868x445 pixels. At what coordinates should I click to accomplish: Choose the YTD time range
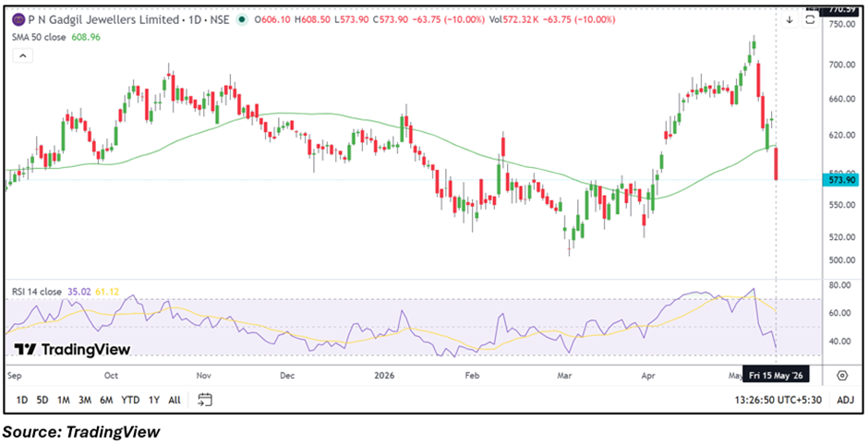[x=130, y=400]
